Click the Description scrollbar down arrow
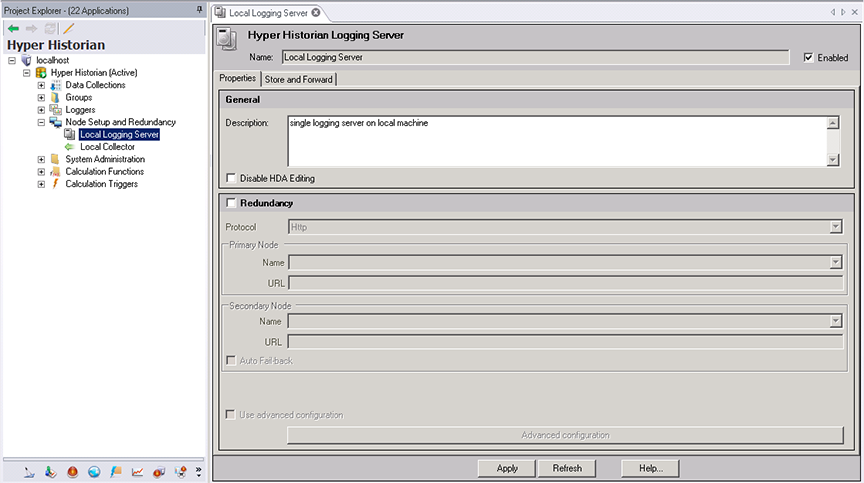This screenshot has height=483, width=864. pos(832,160)
